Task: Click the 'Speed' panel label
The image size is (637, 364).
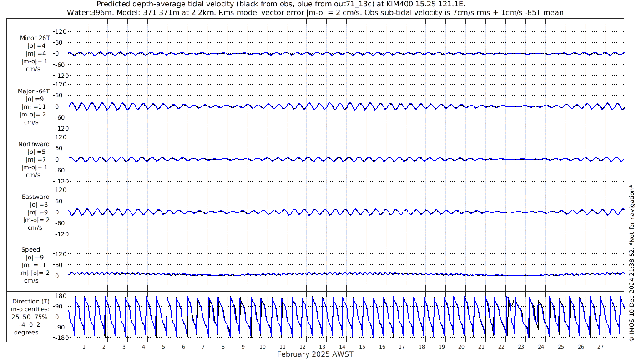Action: click(30, 250)
